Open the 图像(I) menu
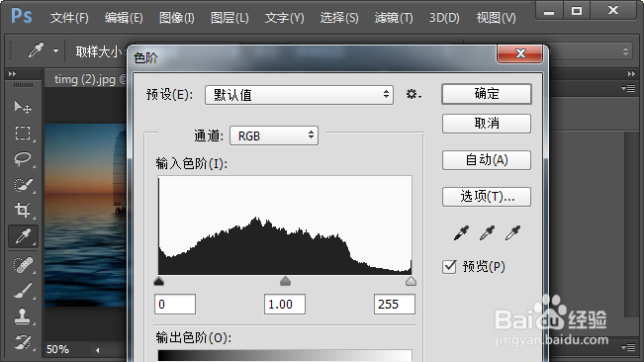This screenshot has height=362, width=644. [x=177, y=18]
